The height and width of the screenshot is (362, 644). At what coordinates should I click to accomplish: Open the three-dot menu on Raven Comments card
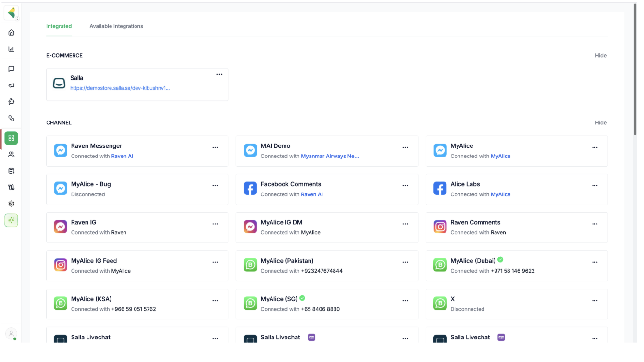pos(595,224)
